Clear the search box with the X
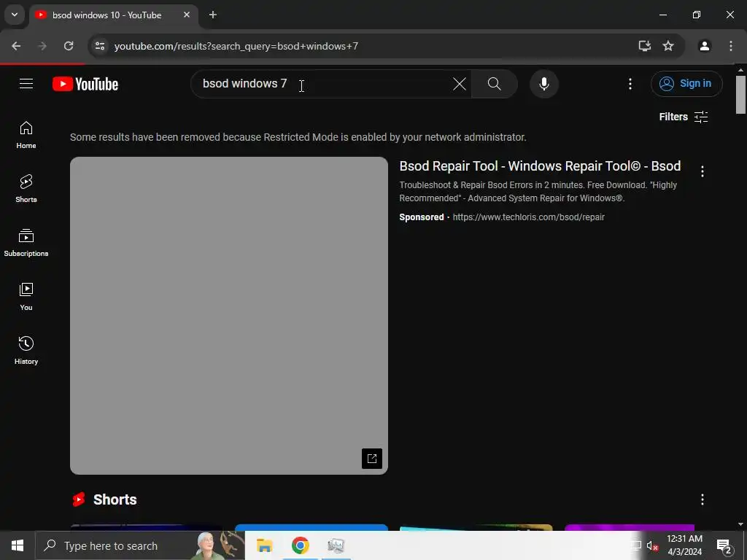747x560 pixels. [x=460, y=84]
